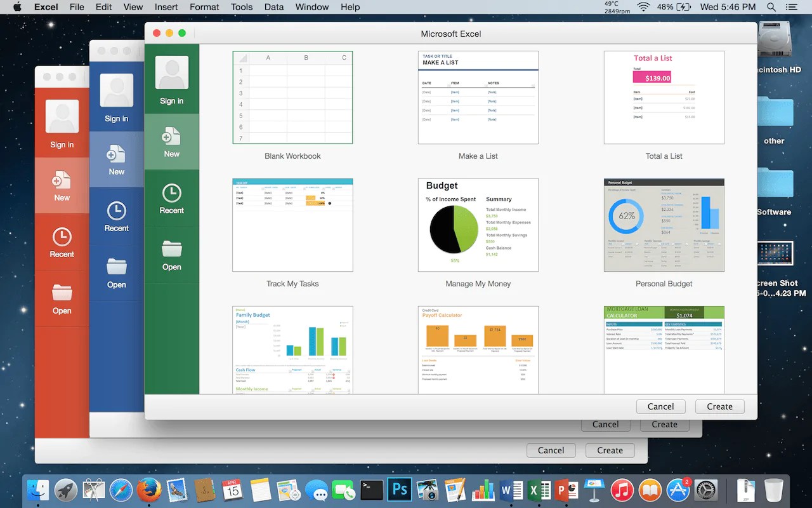
Task: Select the Track My Tasks template
Action: click(x=292, y=225)
